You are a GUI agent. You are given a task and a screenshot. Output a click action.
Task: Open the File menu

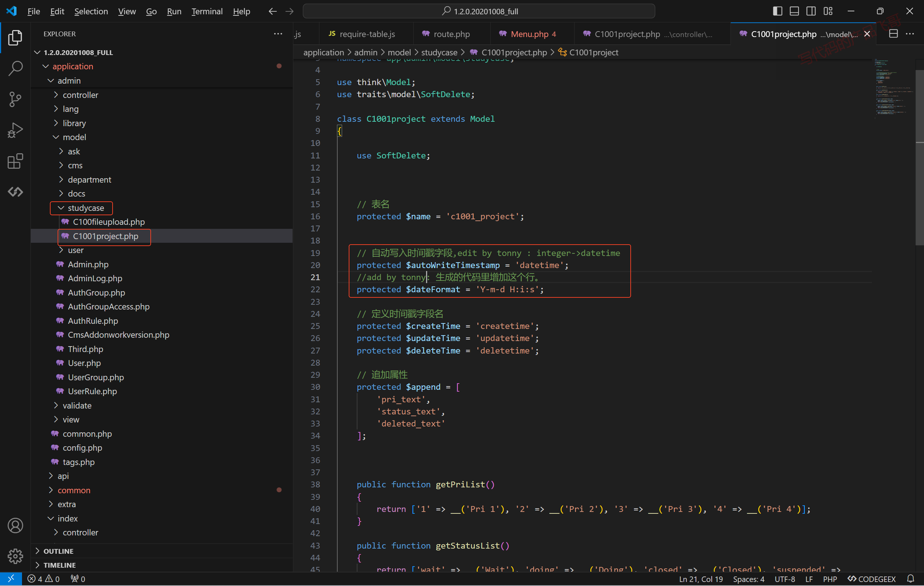click(x=33, y=11)
